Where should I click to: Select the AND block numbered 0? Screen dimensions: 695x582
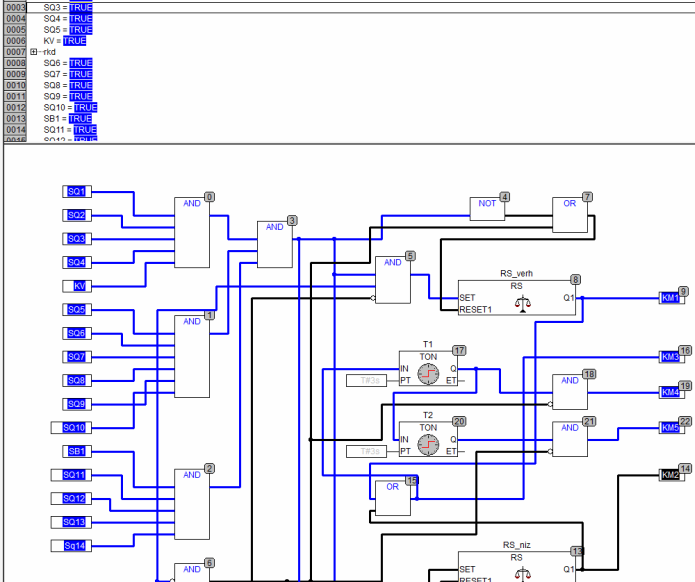(192, 233)
